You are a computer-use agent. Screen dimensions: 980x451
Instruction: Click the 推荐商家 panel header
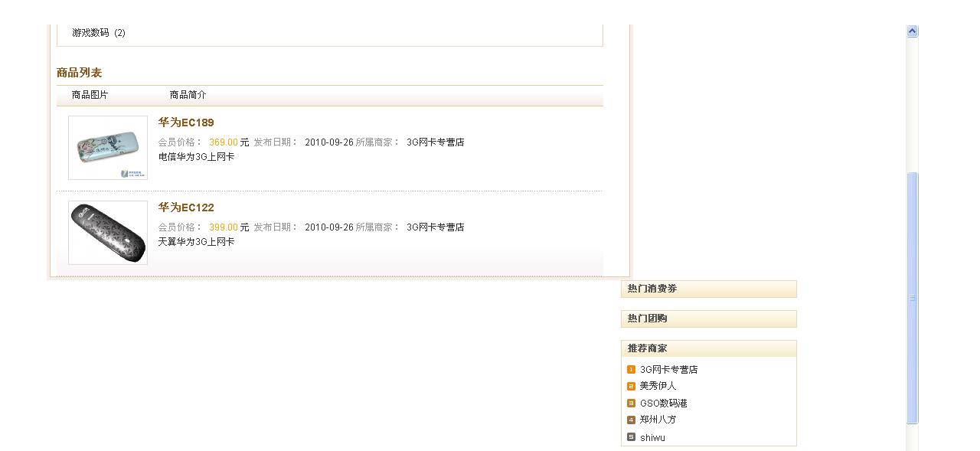tap(709, 348)
